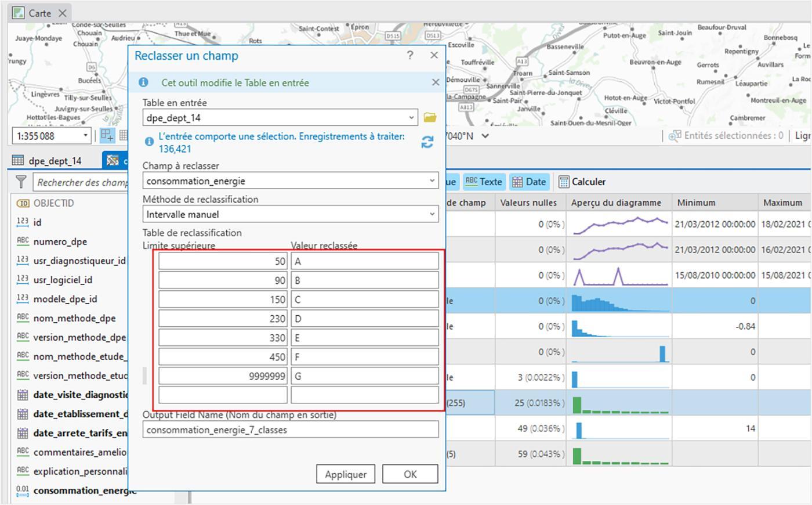Click the Appliquer button

346,474
